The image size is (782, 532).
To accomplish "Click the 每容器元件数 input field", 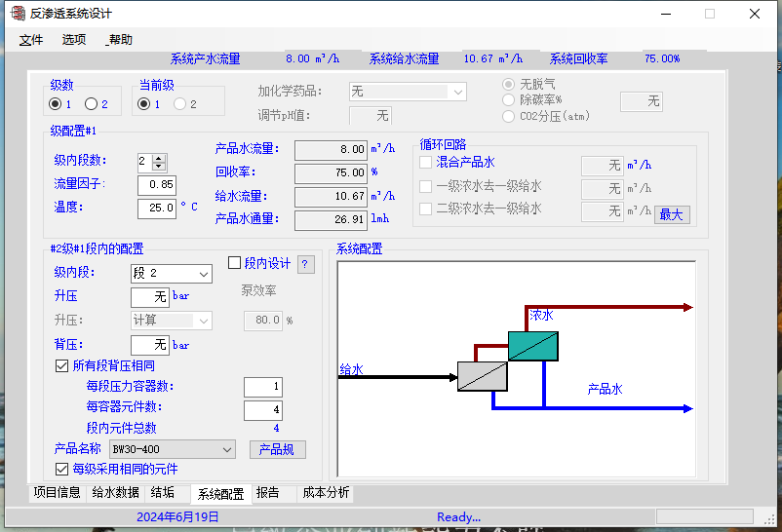I will [x=262, y=410].
